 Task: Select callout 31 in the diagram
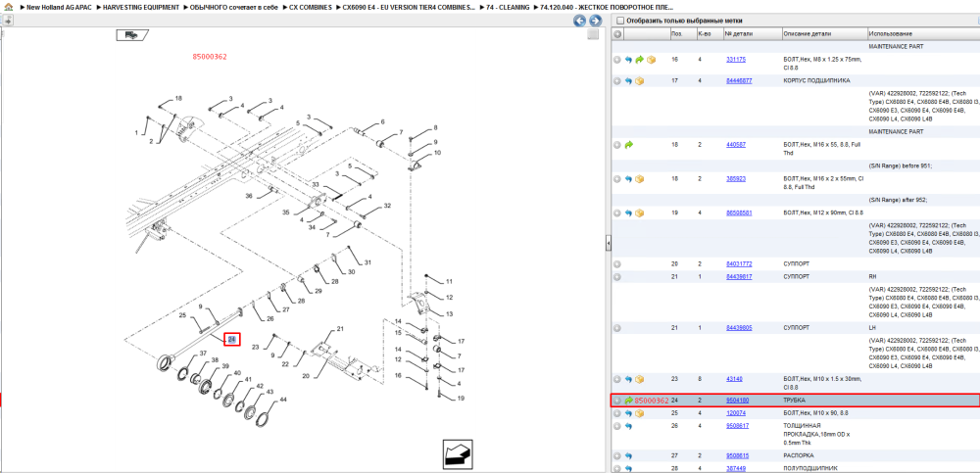[368, 262]
